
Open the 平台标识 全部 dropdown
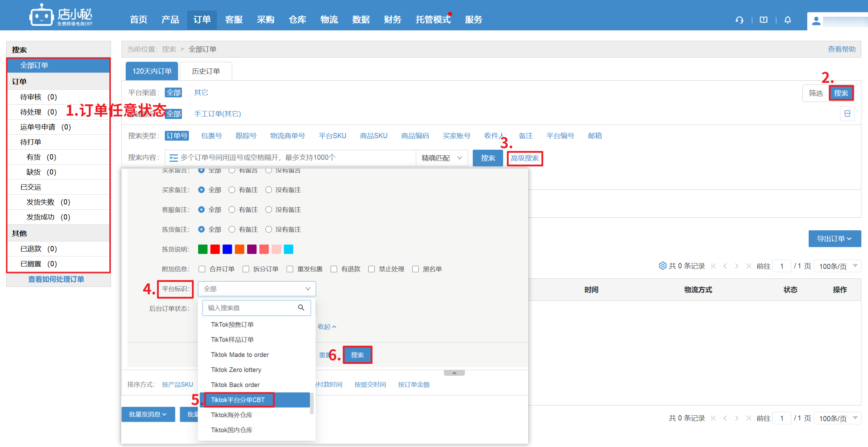tap(257, 289)
